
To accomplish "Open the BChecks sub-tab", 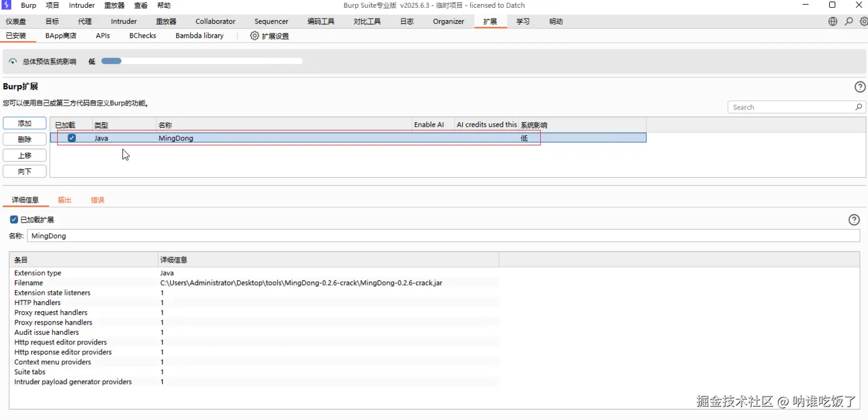I will 143,36.
